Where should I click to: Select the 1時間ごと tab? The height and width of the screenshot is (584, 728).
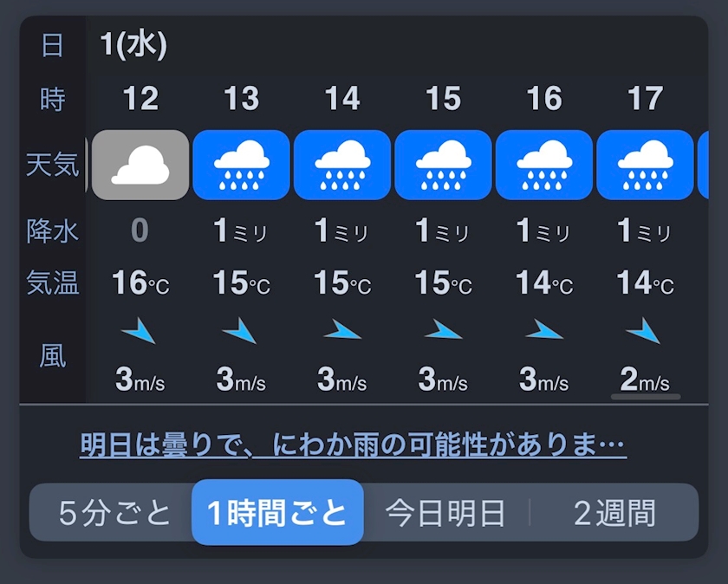(277, 513)
